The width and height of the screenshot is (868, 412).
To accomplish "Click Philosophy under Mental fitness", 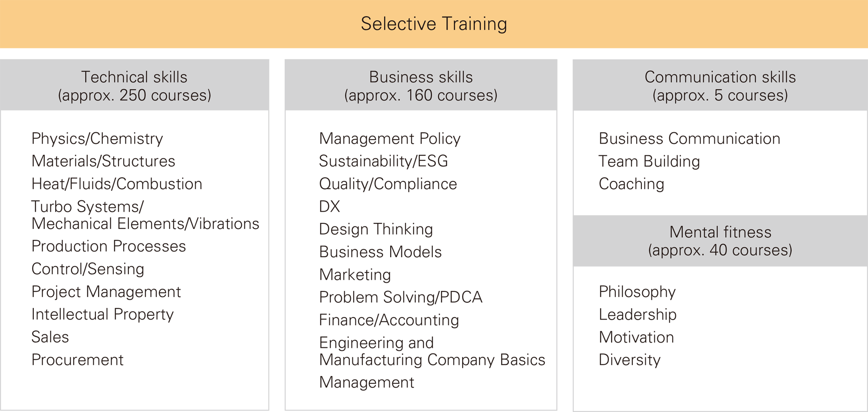I will pos(637,292).
